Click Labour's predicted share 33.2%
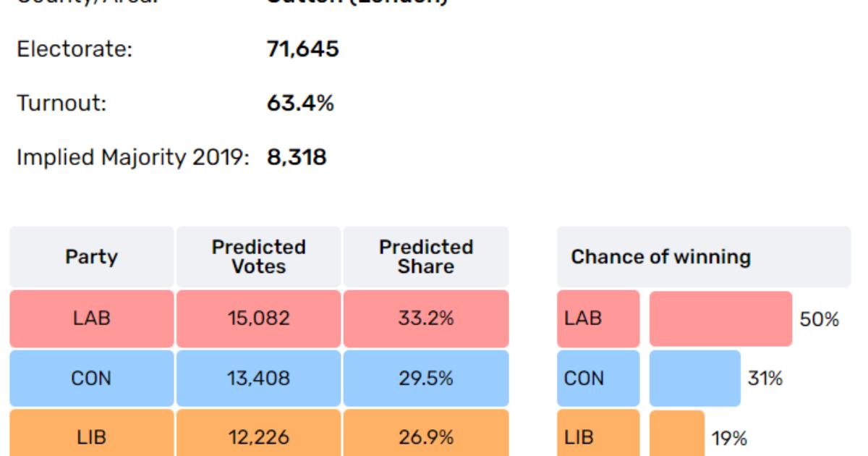Screen dimensions: 868x456 [x=425, y=318]
